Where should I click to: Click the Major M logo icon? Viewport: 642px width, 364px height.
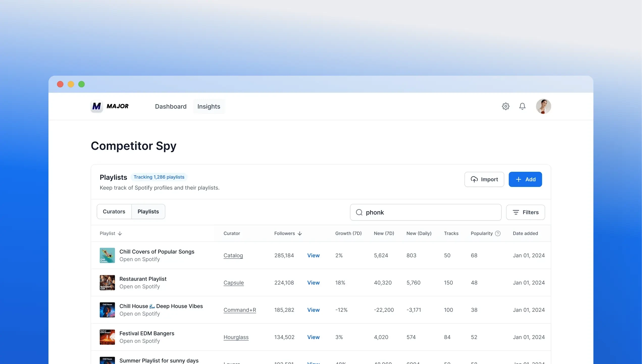[x=97, y=106]
